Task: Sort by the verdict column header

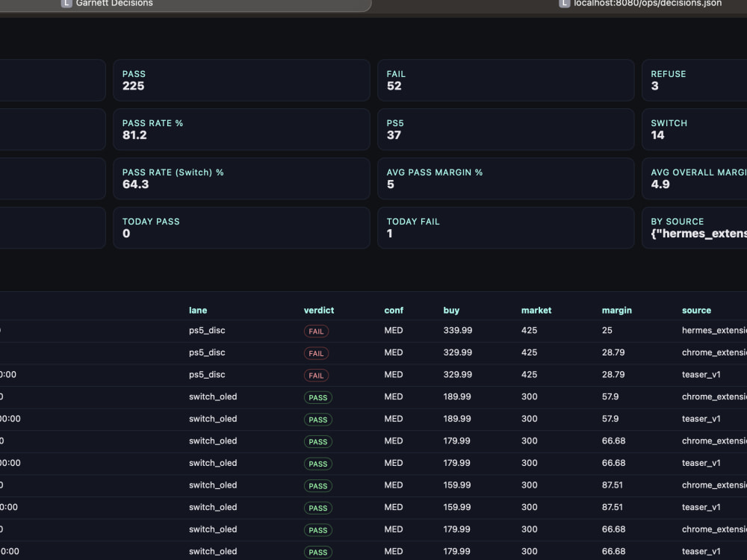Action: (319, 311)
